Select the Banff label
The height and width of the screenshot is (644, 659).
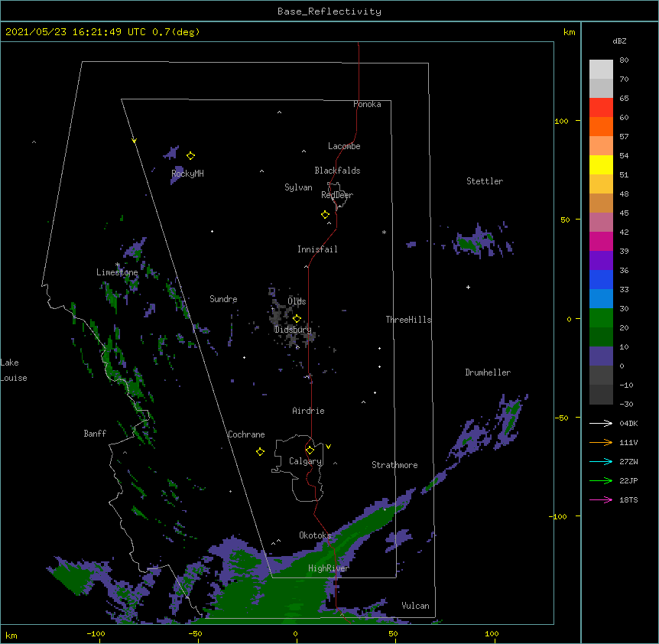coord(95,434)
